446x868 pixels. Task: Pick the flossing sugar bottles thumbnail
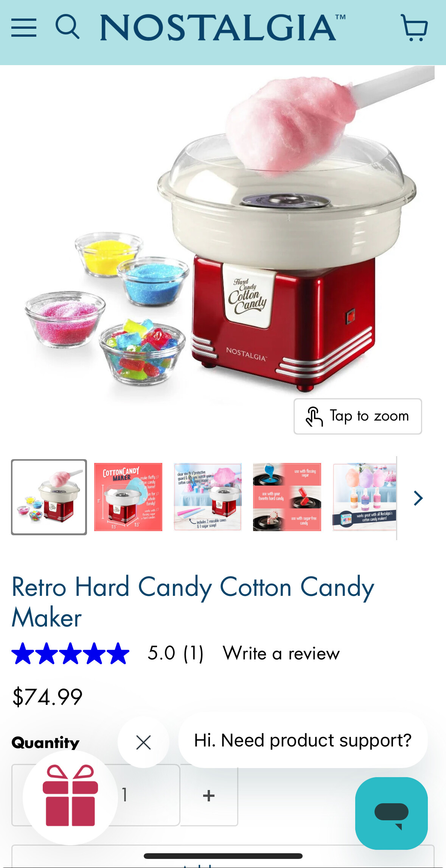click(x=365, y=497)
